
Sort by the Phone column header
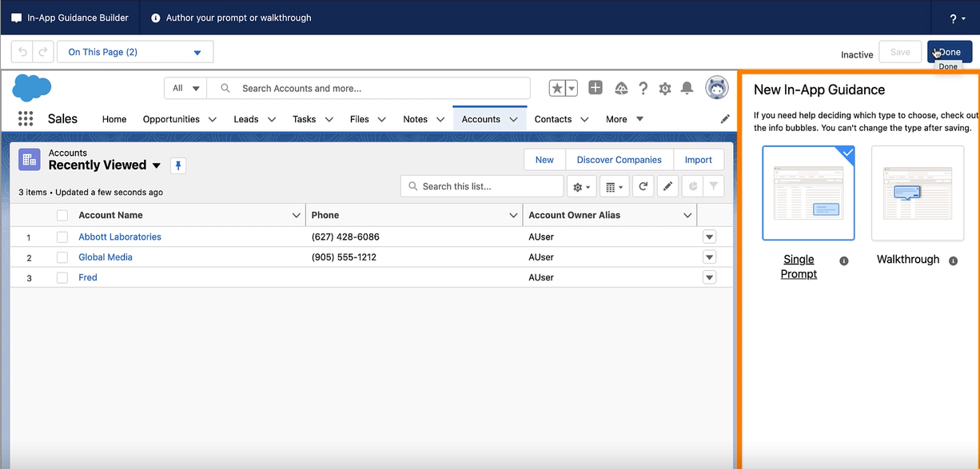point(325,215)
